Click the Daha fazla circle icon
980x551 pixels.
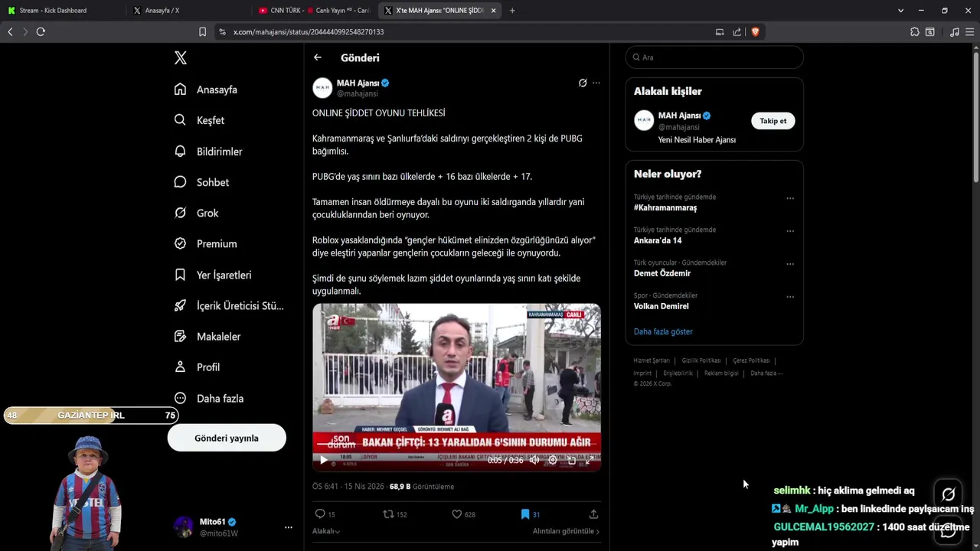click(180, 398)
